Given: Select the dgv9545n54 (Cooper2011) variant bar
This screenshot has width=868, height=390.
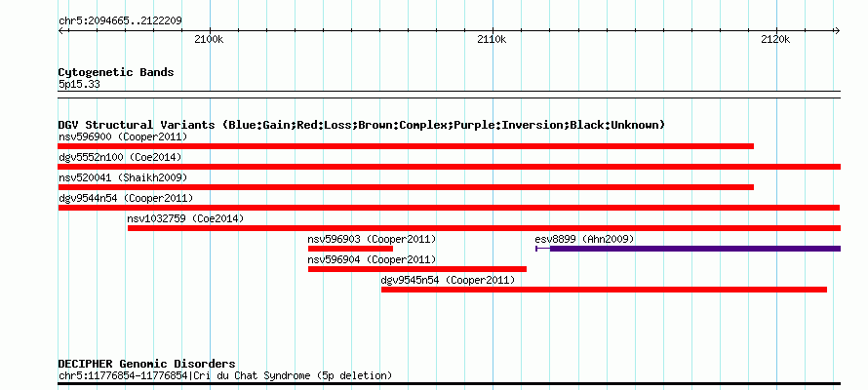Looking at the screenshot, I should pyautogui.click(x=604, y=290).
